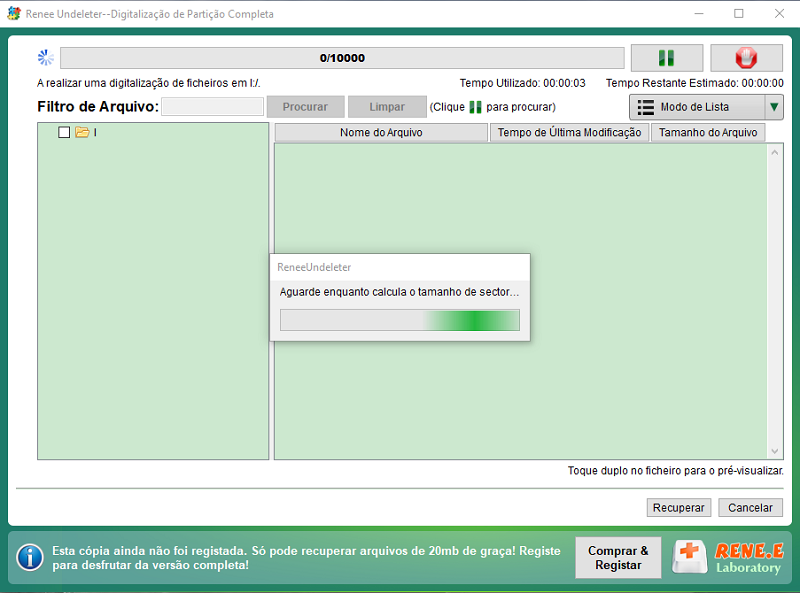The image size is (800, 593).
Task: Click the Recuperar button
Action: coord(679,508)
